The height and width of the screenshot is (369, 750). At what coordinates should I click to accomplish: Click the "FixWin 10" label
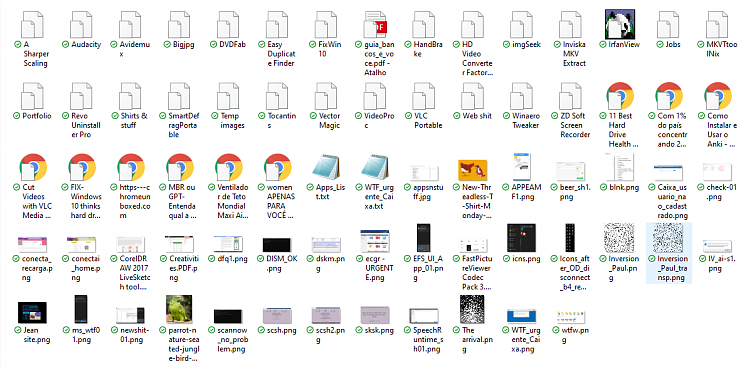coord(330,49)
